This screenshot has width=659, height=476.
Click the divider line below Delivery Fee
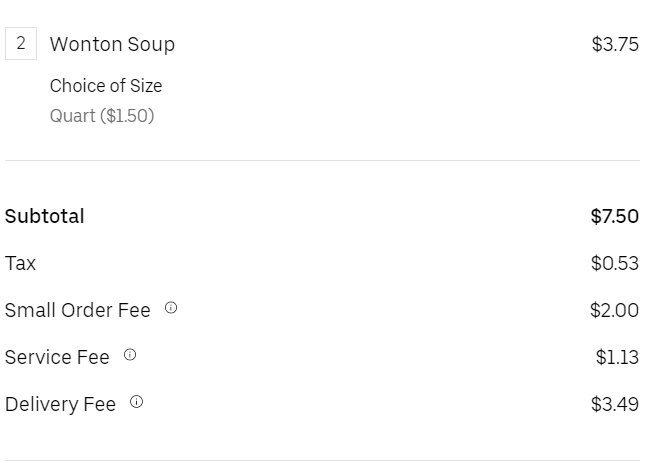(x=322, y=460)
